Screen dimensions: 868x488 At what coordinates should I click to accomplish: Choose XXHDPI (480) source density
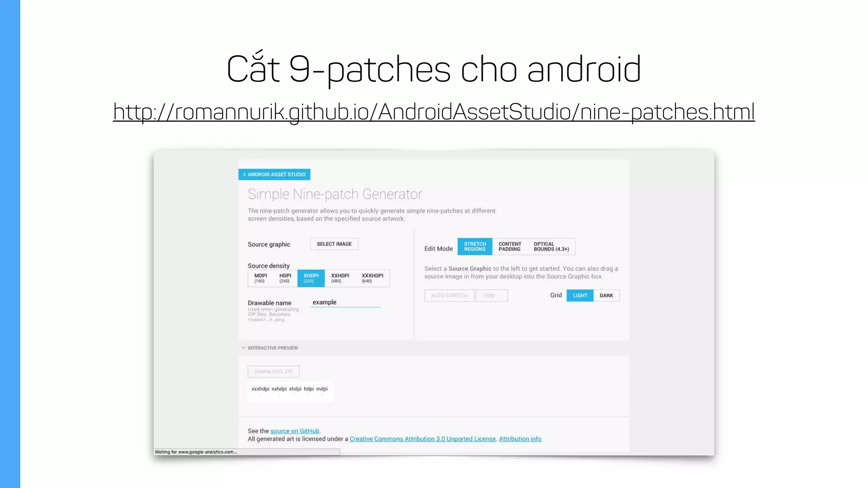[x=340, y=278]
